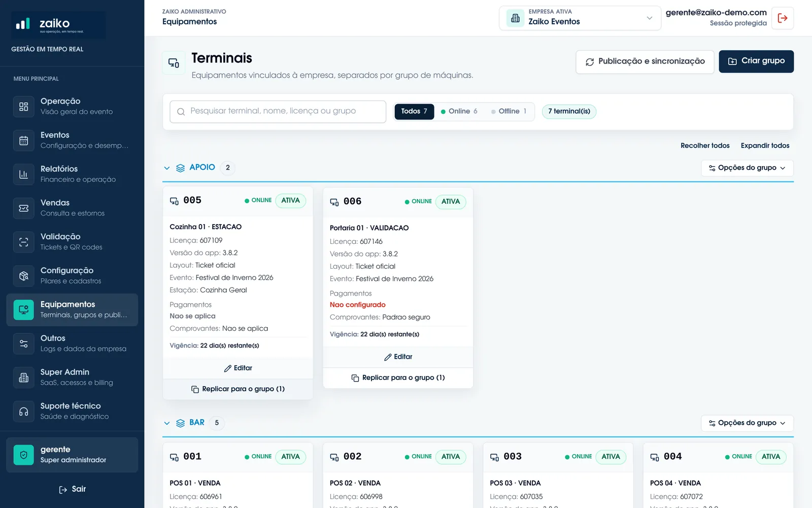This screenshot has width=812, height=508.
Task: Select the Todos 7 filter
Action: pos(414,111)
